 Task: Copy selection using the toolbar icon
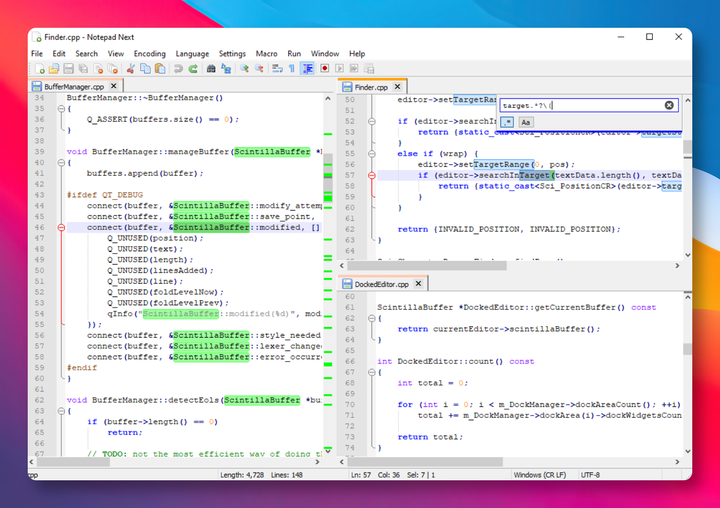pyautogui.click(x=145, y=69)
